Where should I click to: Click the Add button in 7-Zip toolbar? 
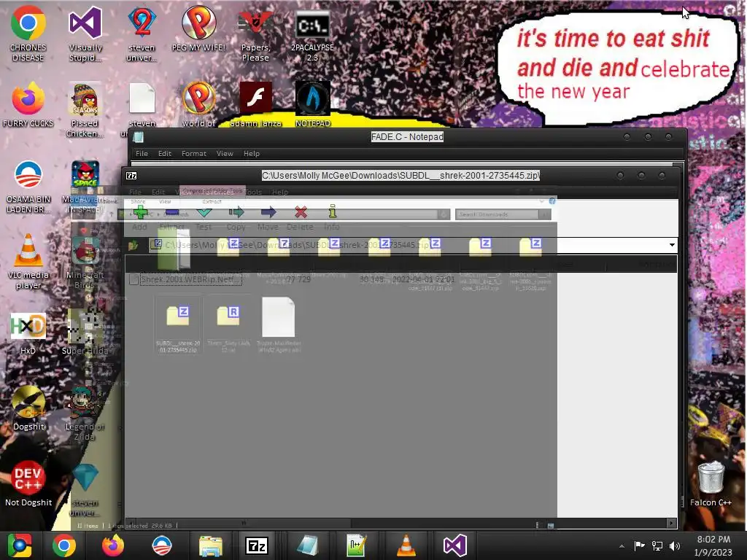point(140,218)
